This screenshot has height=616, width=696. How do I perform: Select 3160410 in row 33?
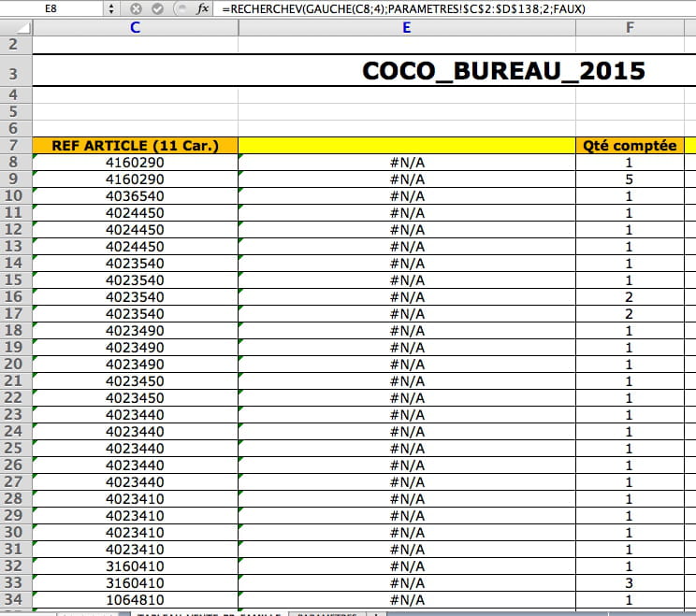click(x=135, y=582)
